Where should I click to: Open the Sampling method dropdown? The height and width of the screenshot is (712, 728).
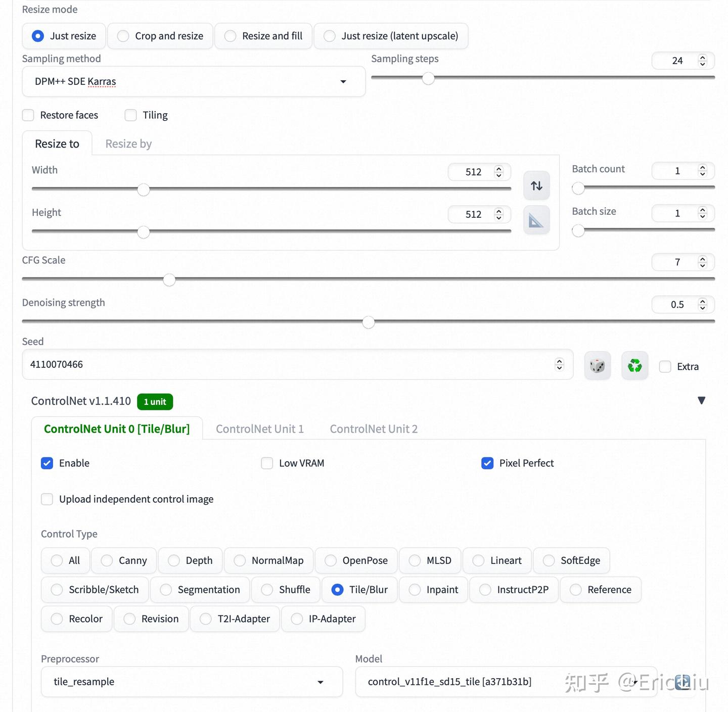click(x=193, y=82)
